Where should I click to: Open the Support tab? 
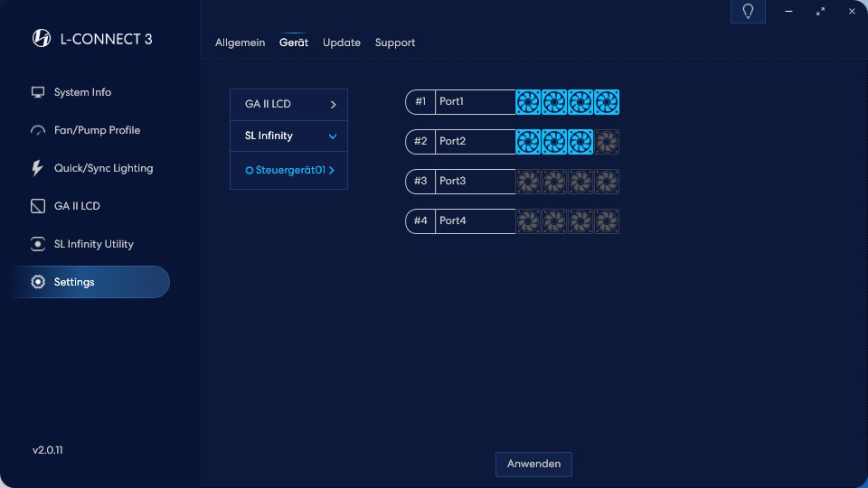coord(395,42)
